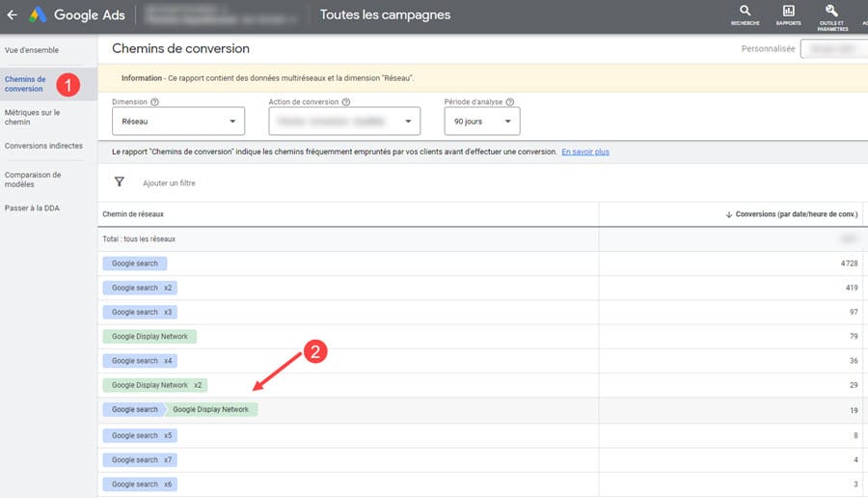The width and height of the screenshot is (868, 498).
Task: Click the 29 conversions value
Action: click(x=854, y=385)
